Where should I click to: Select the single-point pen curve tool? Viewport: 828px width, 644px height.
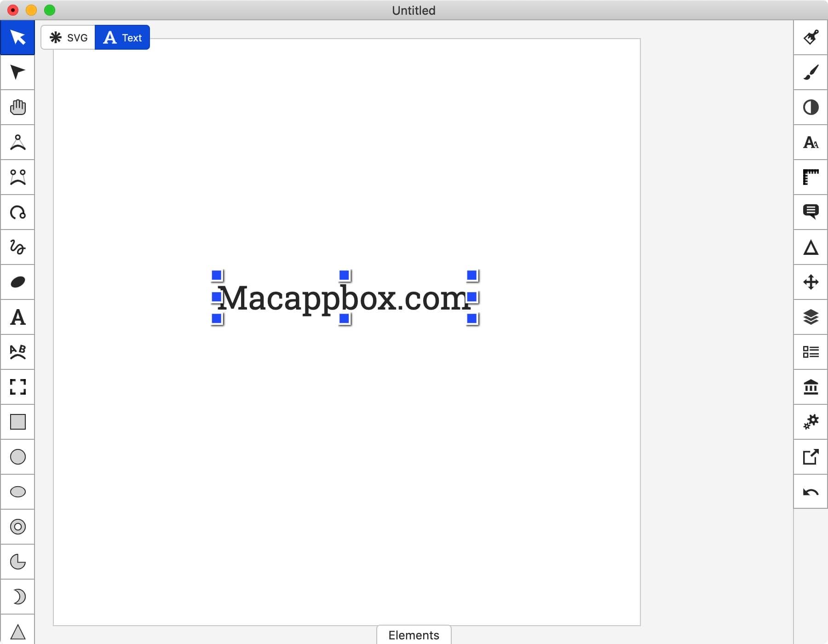pos(17,142)
